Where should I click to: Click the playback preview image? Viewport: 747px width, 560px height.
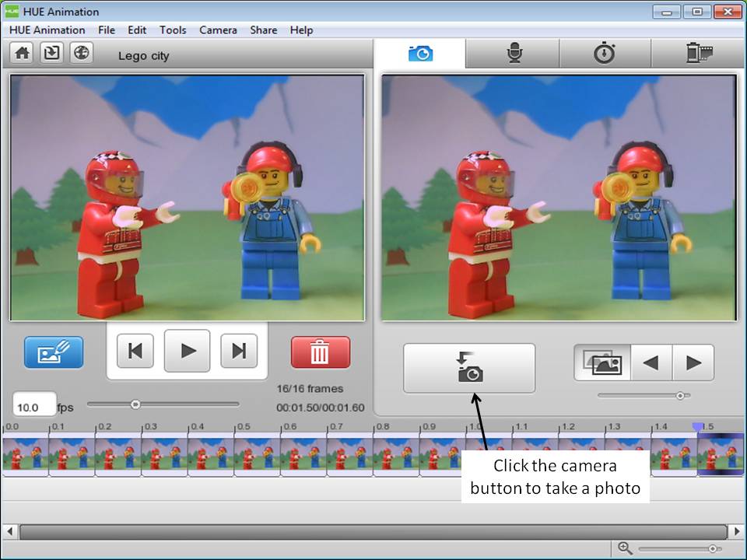[x=188, y=198]
